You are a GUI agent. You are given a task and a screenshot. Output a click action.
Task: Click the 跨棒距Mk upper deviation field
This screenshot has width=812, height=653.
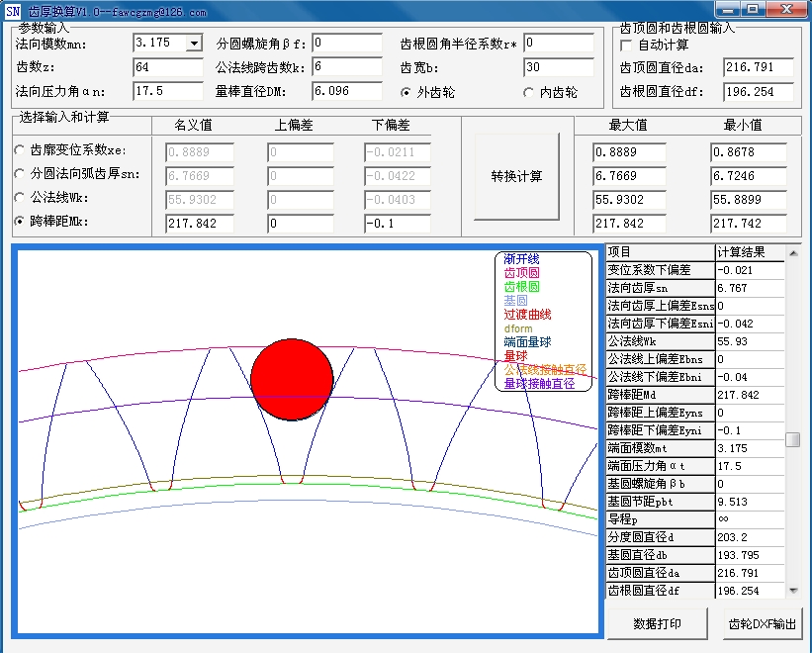pyautogui.click(x=301, y=224)
